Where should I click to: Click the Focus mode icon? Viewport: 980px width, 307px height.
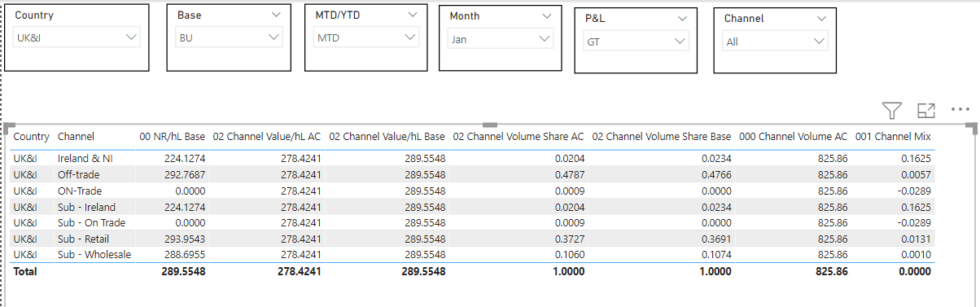tap(926, 111)
